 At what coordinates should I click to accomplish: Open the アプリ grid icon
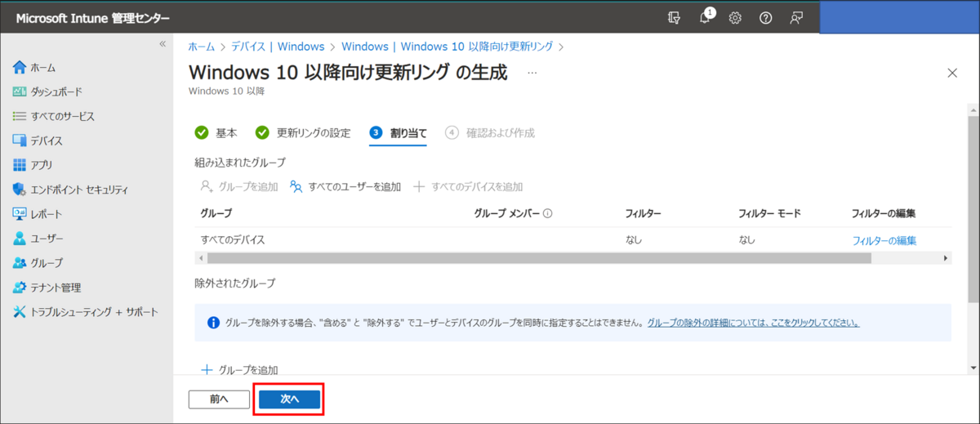[20, 165]
